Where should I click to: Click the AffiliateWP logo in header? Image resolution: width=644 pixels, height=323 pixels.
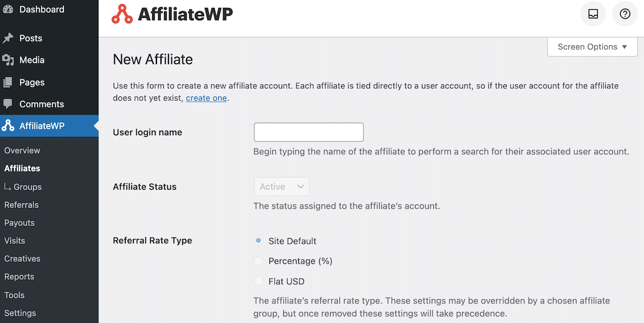[x=172, y=14]
